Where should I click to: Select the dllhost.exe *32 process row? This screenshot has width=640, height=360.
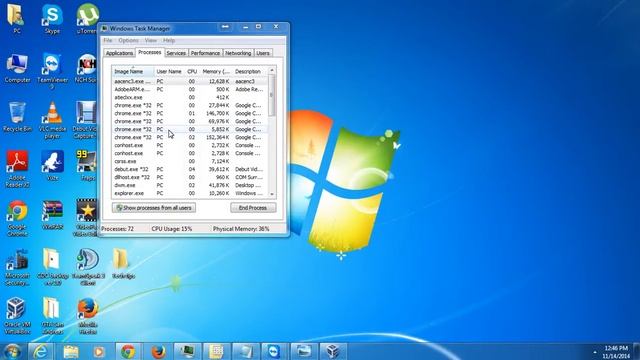click(190, 177)
